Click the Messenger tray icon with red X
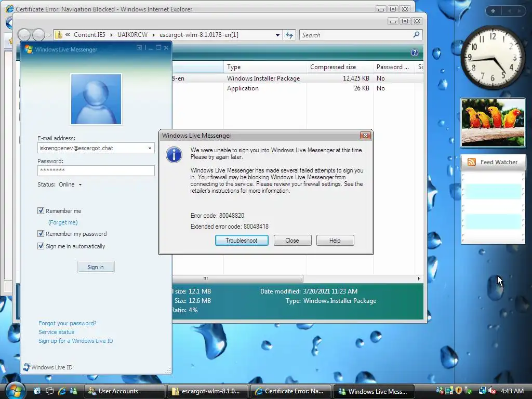The height and width of the screenshot is (399, 532). tap(440, 391)
